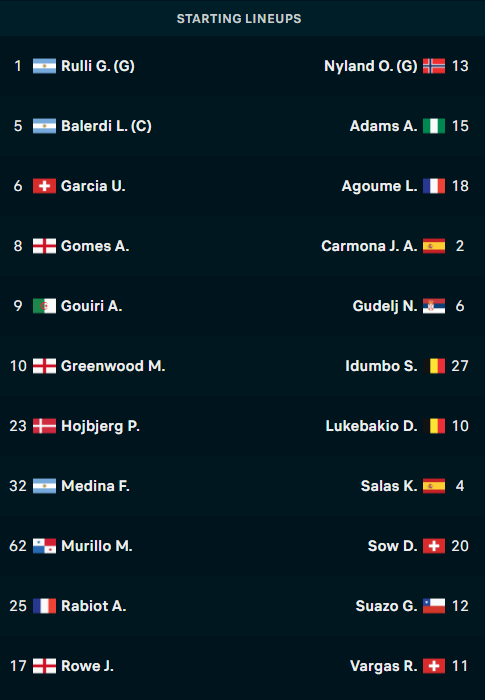Click the Starting Lineups header
The width and height of the screenshot is (485, 700).
pos(239,19)
